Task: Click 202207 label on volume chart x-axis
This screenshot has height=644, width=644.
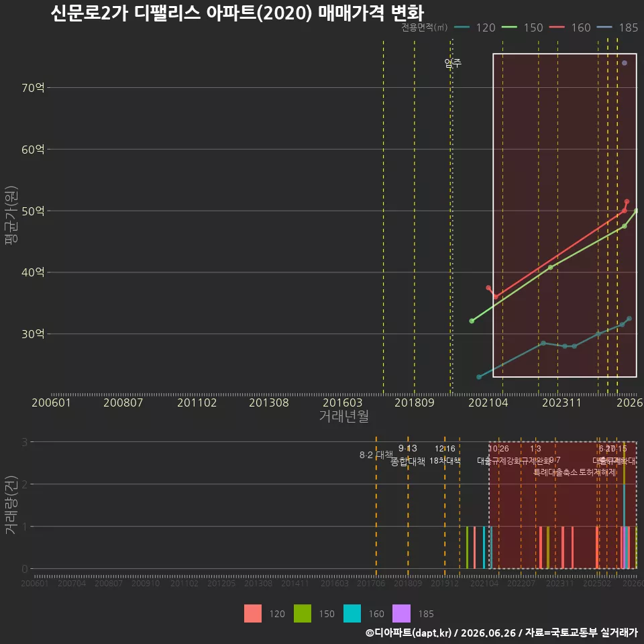Action: (521, 583)
